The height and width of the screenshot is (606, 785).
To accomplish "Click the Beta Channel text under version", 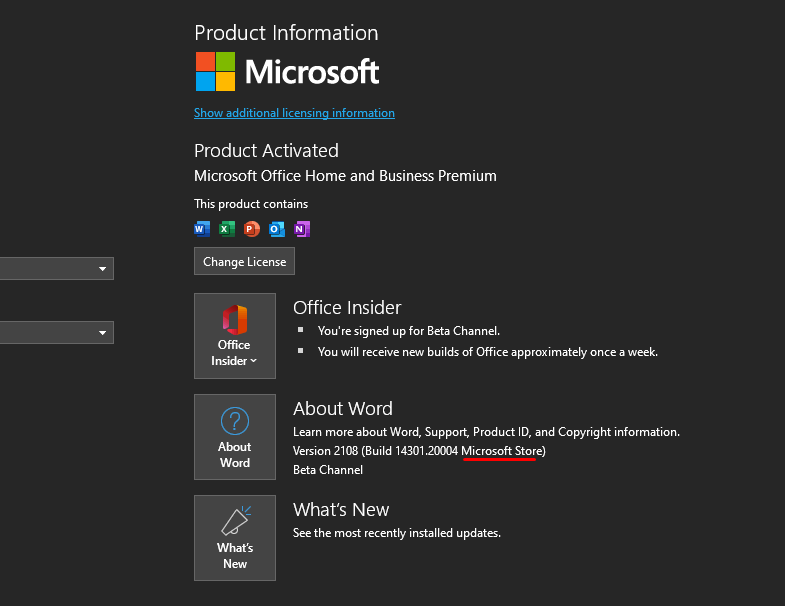I will (x=328, y=470).
